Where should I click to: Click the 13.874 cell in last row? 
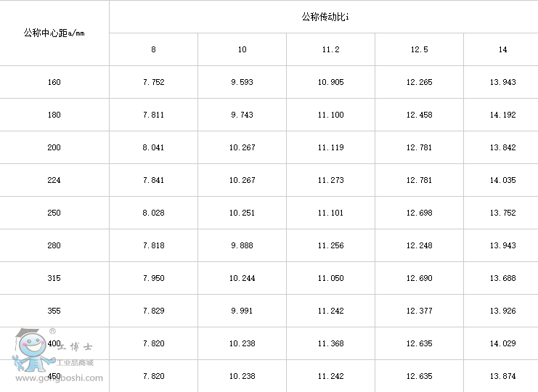tap(502, 376)
